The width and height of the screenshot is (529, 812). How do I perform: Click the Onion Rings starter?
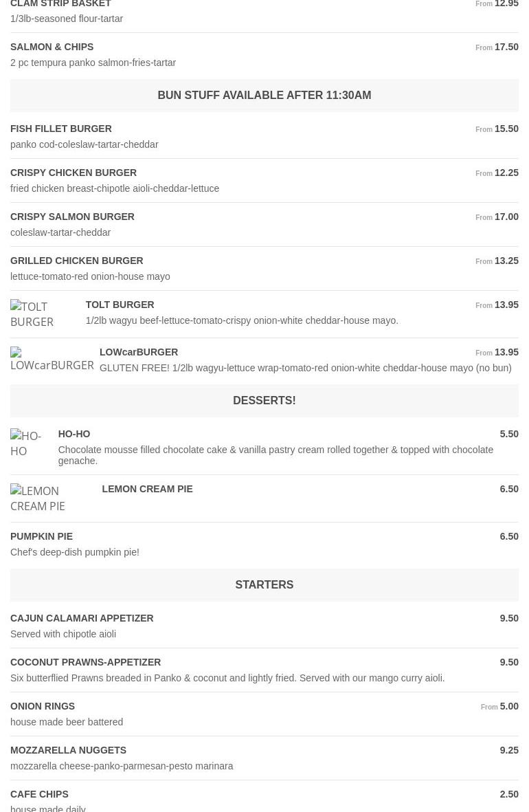click(x=43, y=706)
